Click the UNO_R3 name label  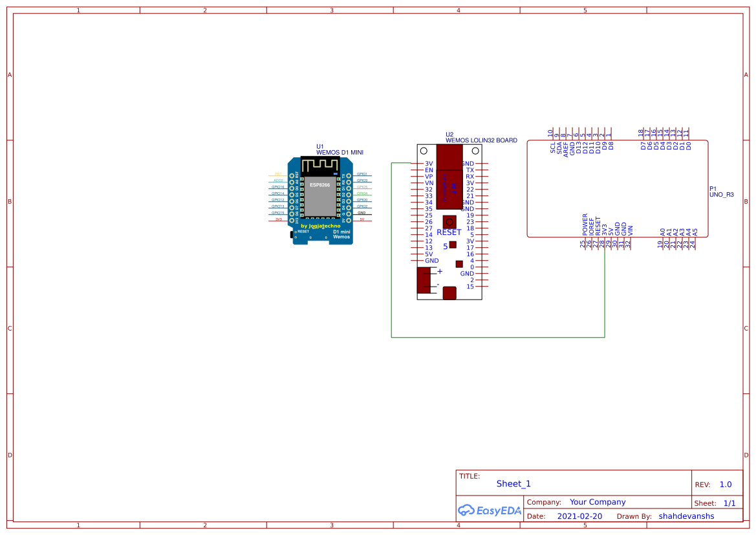(x=722, y=194)
